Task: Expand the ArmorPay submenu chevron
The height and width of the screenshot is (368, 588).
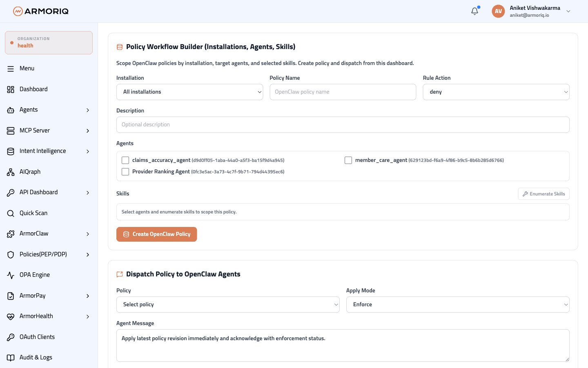Action: coord(88,296)
